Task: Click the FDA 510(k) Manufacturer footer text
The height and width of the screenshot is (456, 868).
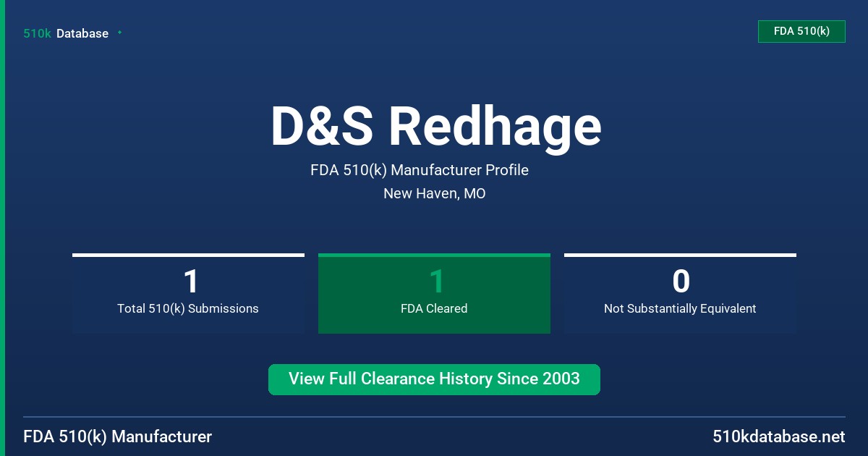Action: [118, 436]
